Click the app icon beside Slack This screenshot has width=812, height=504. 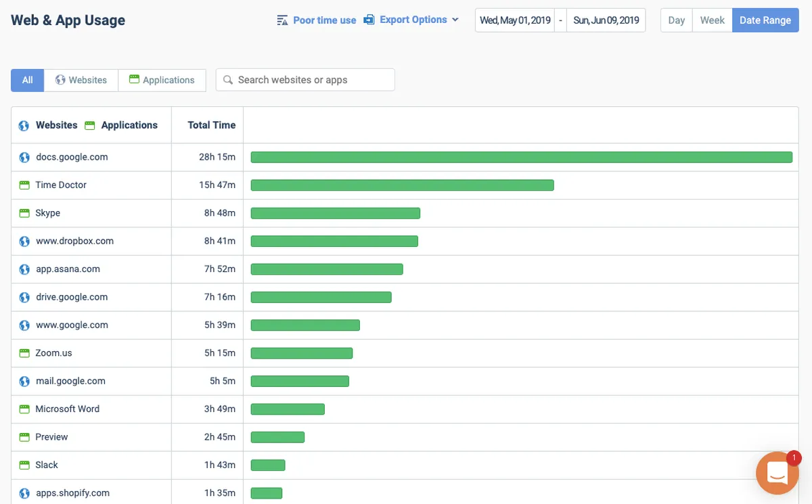[x=24, y=465]
